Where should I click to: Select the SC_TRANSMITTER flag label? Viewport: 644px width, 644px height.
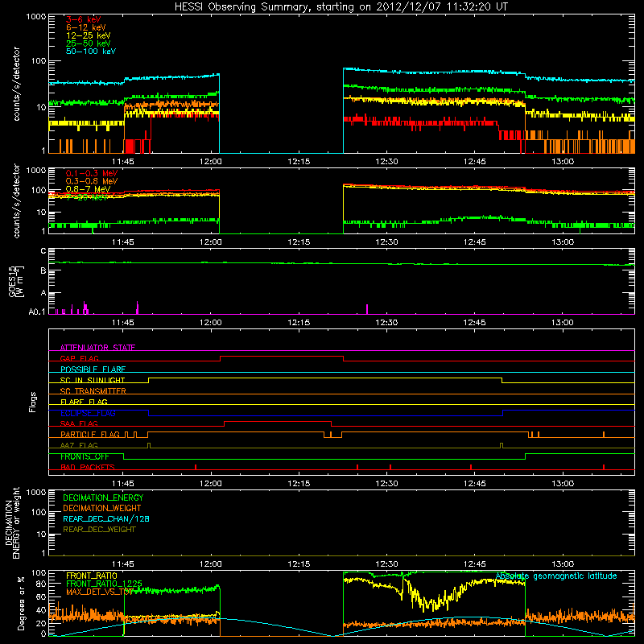click(93, 390)
